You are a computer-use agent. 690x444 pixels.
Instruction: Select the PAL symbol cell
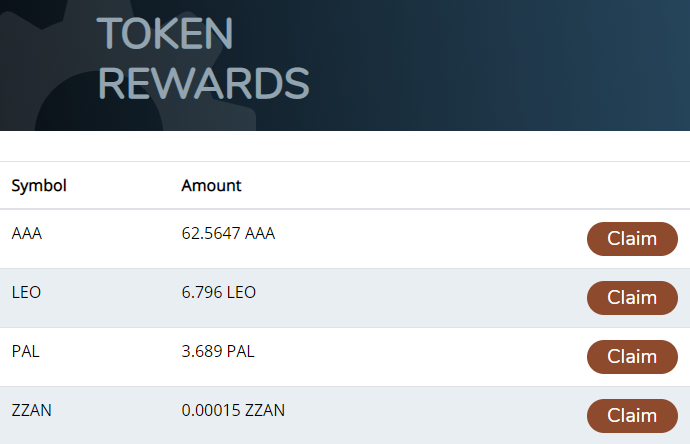pyautogui.click(x=26, y=351)
